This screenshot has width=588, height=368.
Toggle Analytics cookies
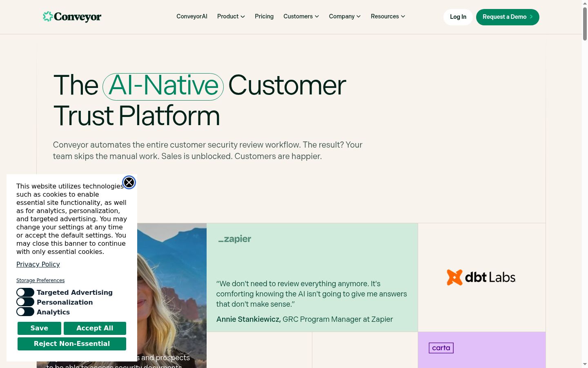(25, 312)
